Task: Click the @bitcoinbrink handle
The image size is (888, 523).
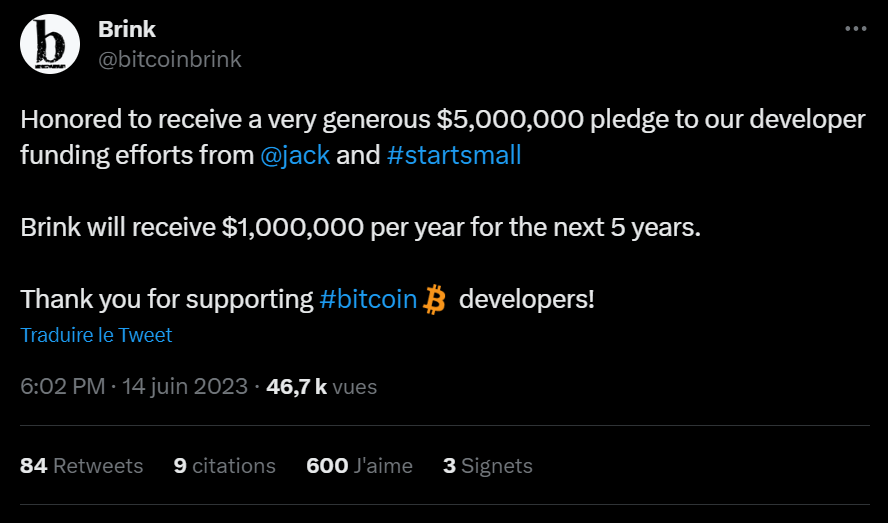Action: [x=170, y=59]
